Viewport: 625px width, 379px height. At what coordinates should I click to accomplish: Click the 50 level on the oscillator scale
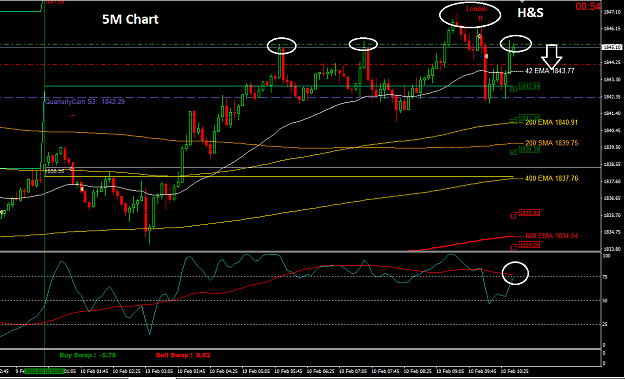(605, 301)
